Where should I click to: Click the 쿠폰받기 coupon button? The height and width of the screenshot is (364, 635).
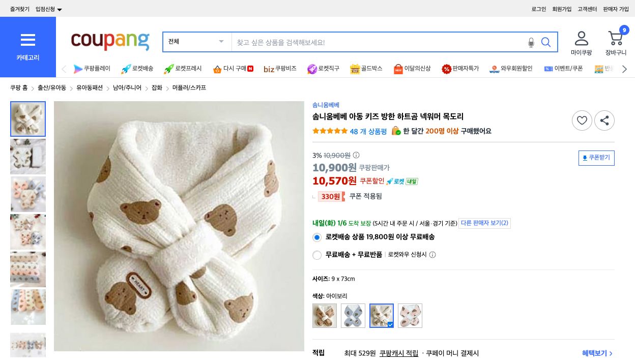click(x=596, y=158)
